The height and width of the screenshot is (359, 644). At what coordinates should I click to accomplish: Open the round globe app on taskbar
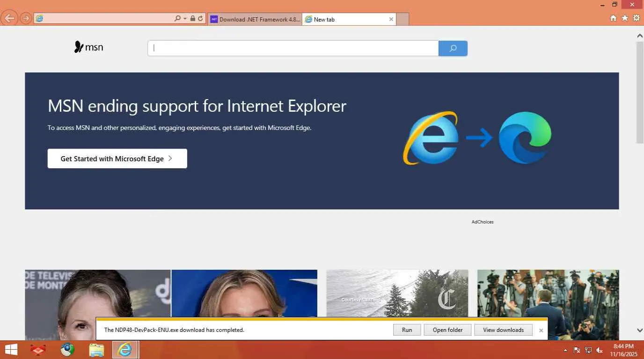(x=67, y=350)
